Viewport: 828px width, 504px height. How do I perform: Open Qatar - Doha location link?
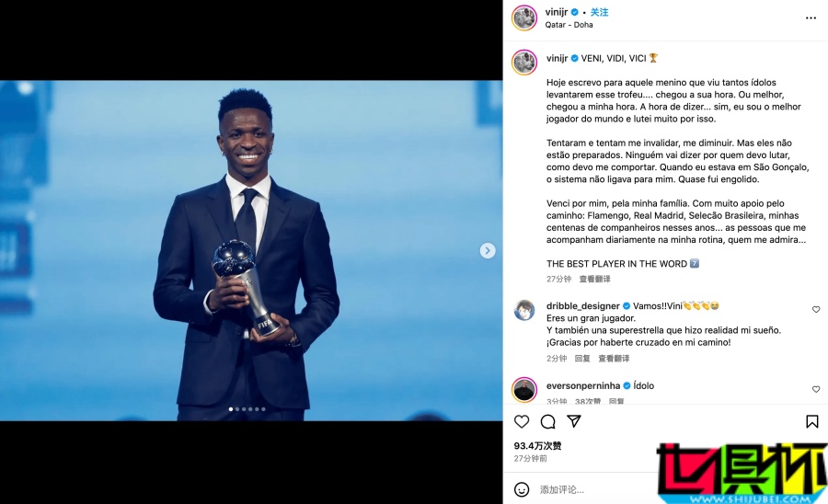point(569,25)
